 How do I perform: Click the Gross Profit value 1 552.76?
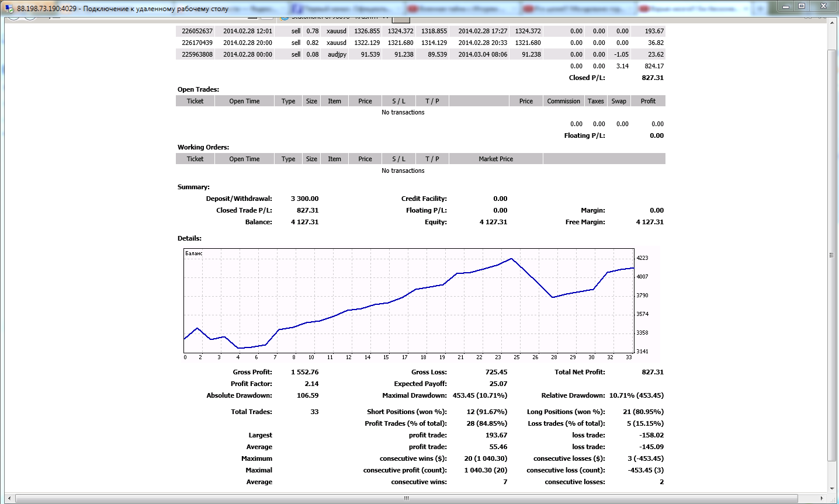tap(304, 372)
